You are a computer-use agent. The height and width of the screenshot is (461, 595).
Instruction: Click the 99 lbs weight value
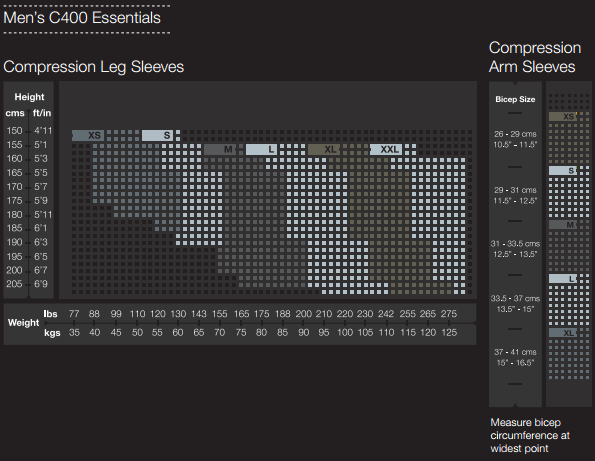point(116,314)
